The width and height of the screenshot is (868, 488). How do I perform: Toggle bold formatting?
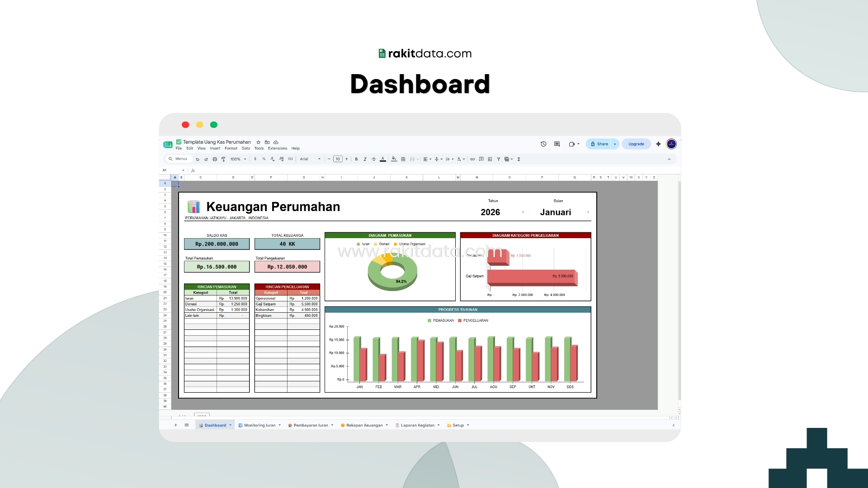pos(356,159)
